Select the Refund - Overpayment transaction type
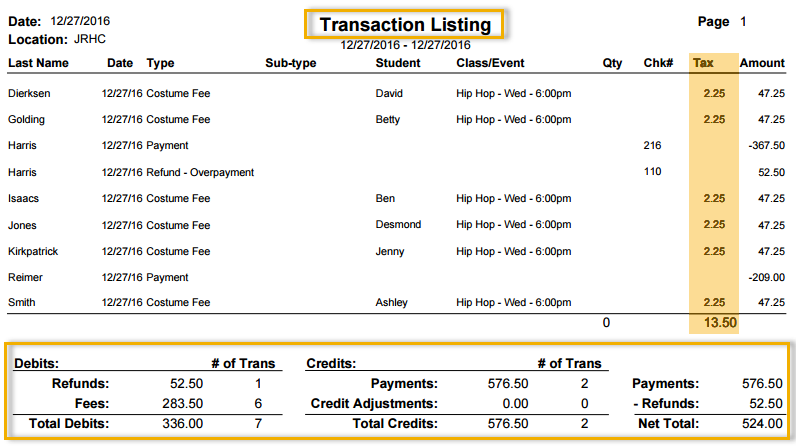 tap(200, 173)
